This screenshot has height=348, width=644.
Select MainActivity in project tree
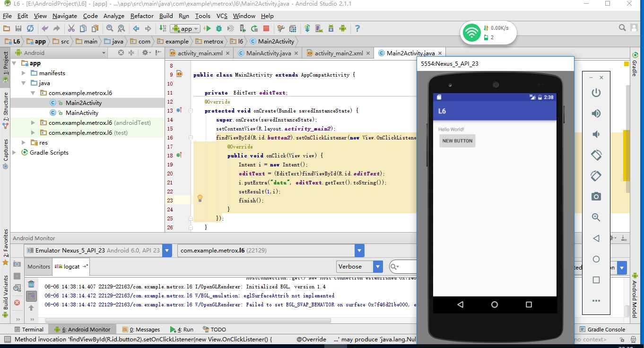click(x=82, y=113)
